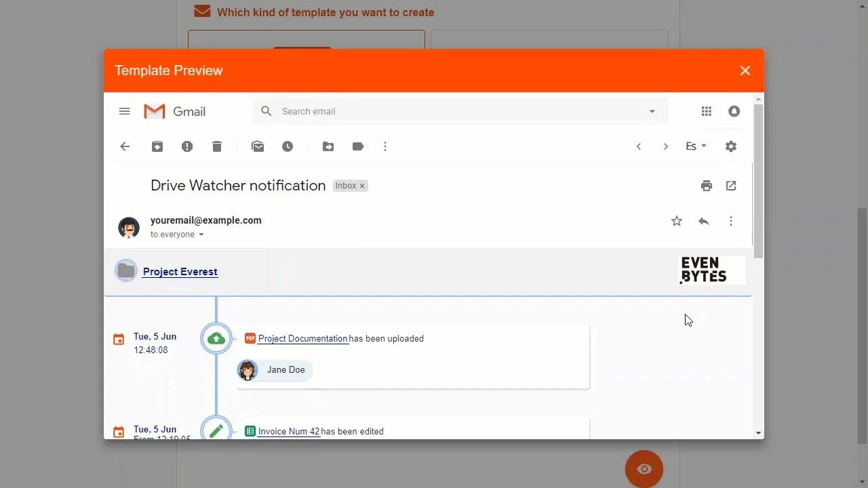
Task: Report the email as spam
Action: (x=187, y=146)
